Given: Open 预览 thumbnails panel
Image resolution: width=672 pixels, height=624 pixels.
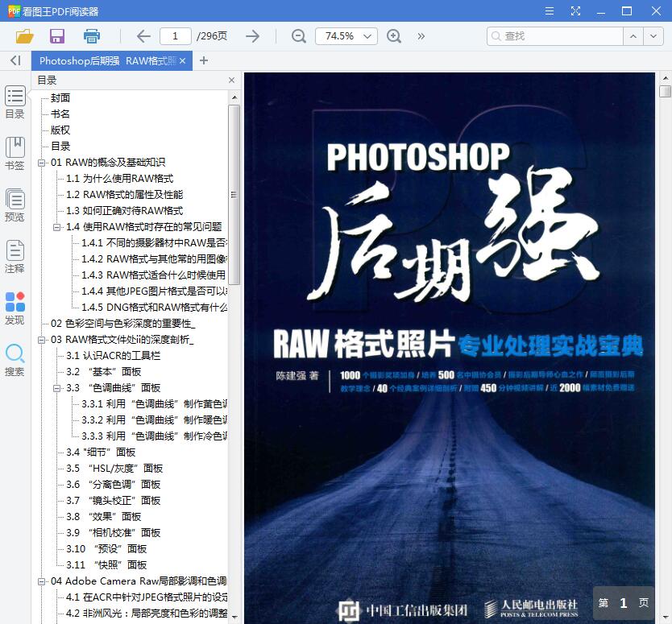Looking at the screenshot, I should (15, 205).
